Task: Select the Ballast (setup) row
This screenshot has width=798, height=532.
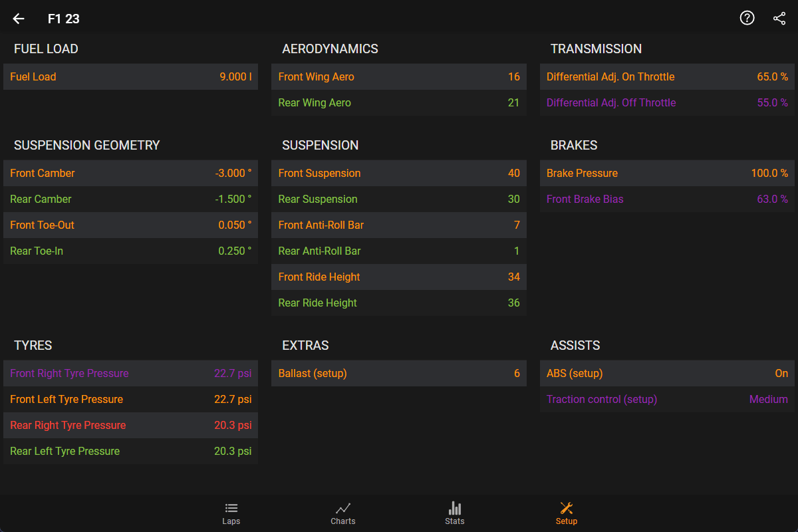Action: pos(399,373)
